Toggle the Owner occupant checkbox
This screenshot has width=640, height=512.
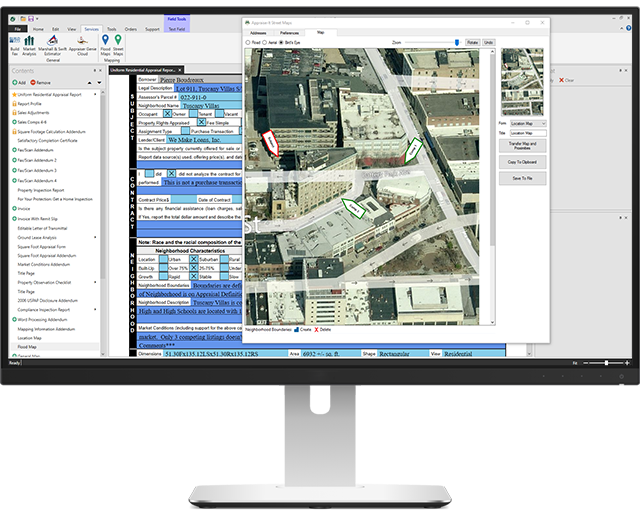point(167,114)
